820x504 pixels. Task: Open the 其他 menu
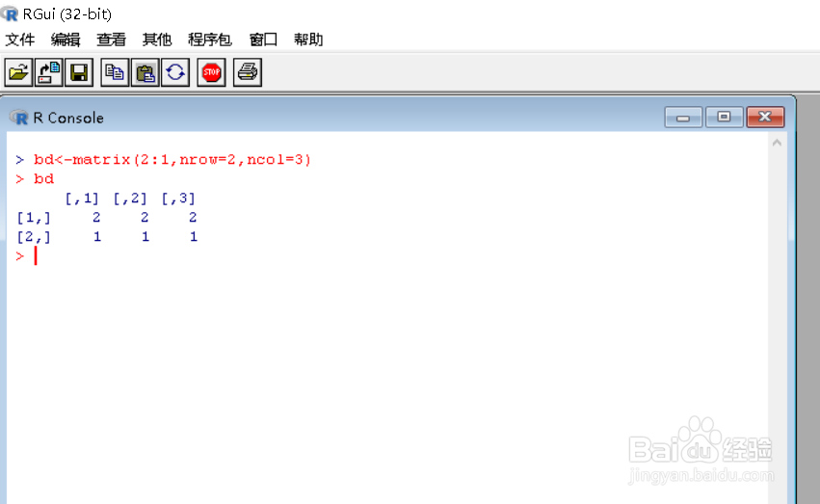[157, 40]
